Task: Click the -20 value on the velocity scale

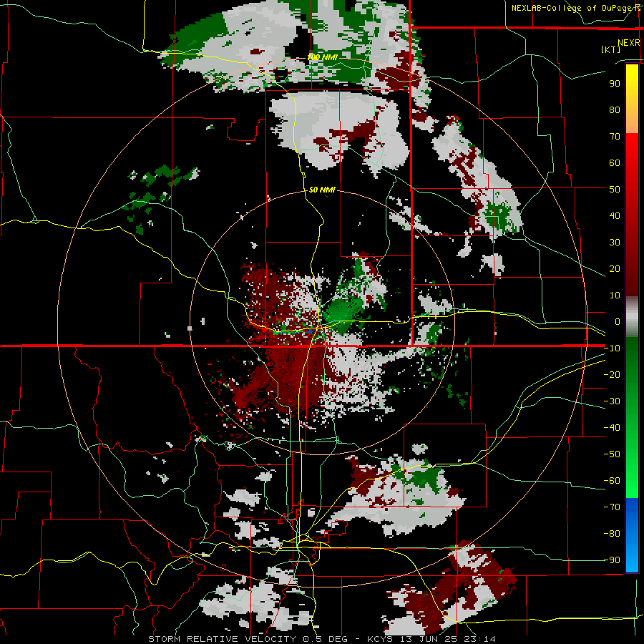Action: point(612,374)
